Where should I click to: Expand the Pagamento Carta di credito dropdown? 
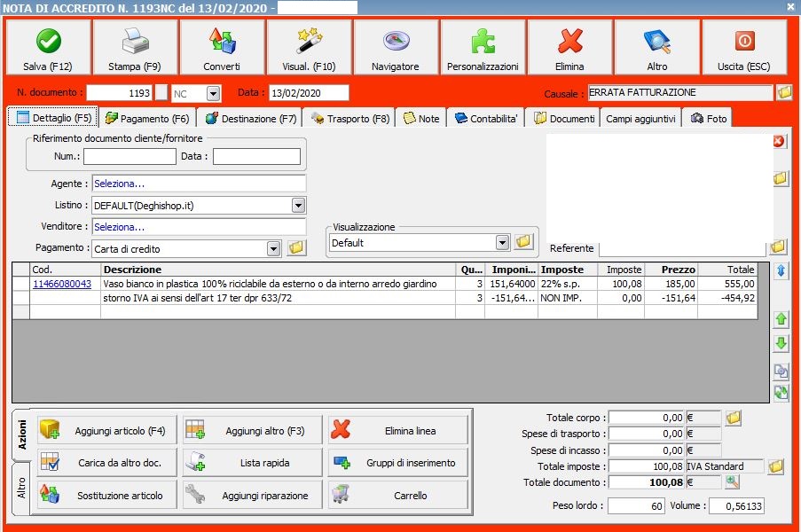click(274, 248)
